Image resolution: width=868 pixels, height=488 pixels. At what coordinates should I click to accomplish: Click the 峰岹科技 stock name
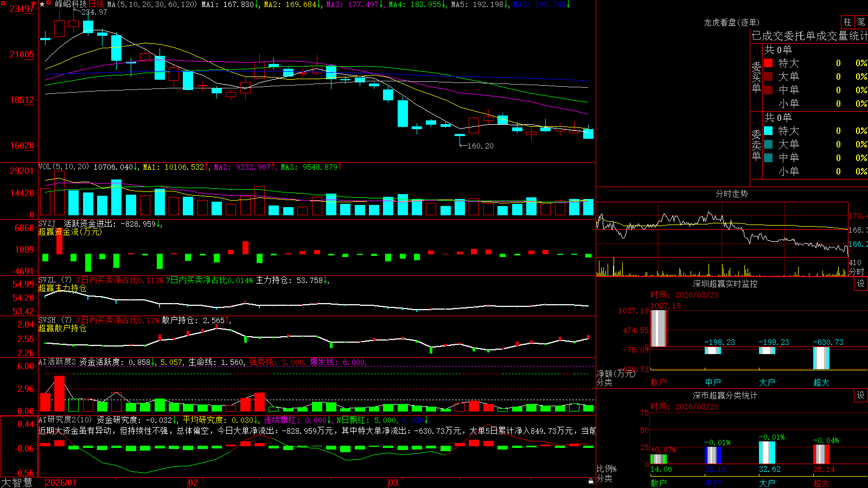(71, 4)
